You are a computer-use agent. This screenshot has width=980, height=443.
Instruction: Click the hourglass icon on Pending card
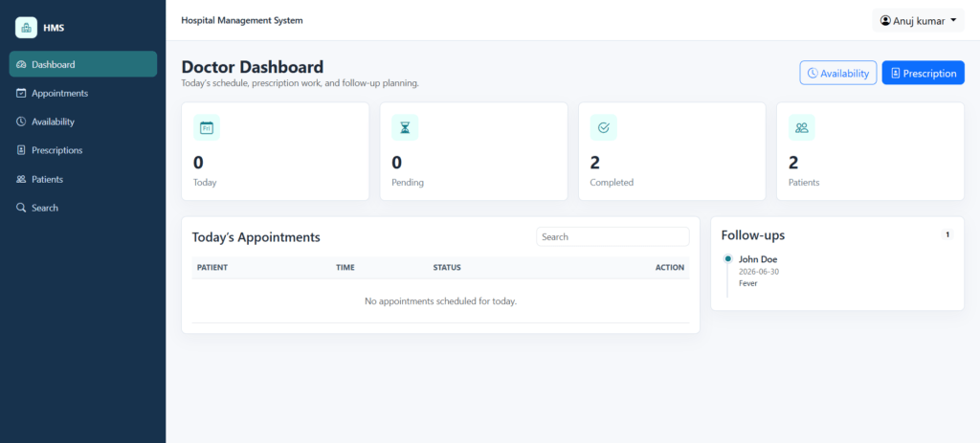click(x=405, y=127)
